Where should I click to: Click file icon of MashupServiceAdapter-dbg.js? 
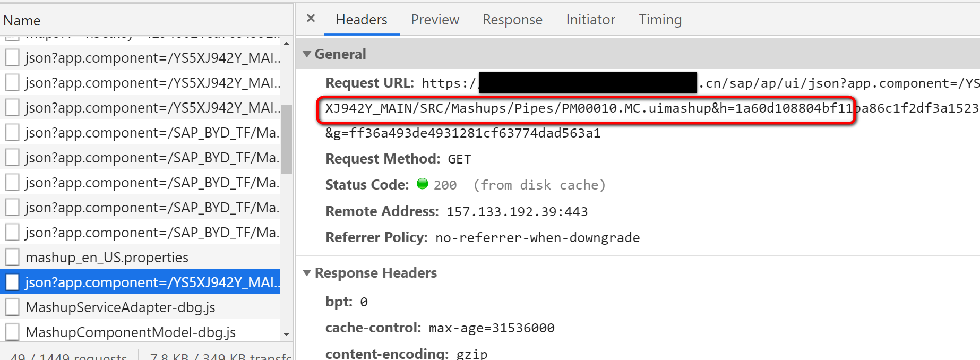click(13, 307)
